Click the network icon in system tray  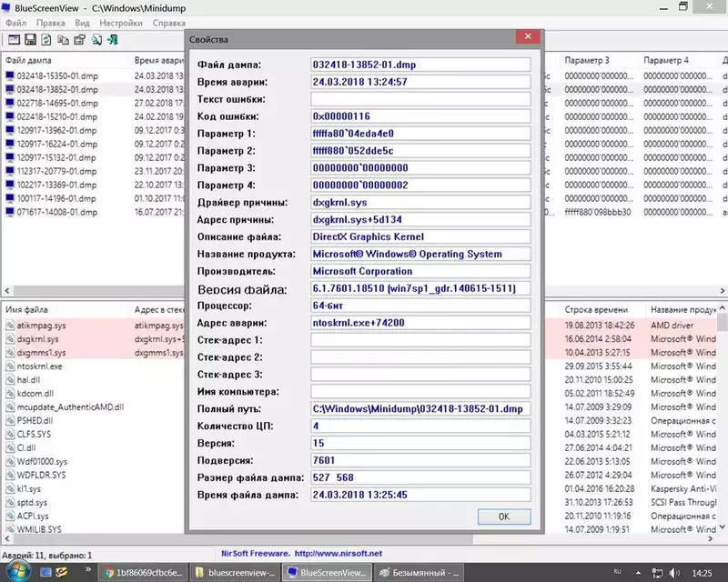point(657,573)
